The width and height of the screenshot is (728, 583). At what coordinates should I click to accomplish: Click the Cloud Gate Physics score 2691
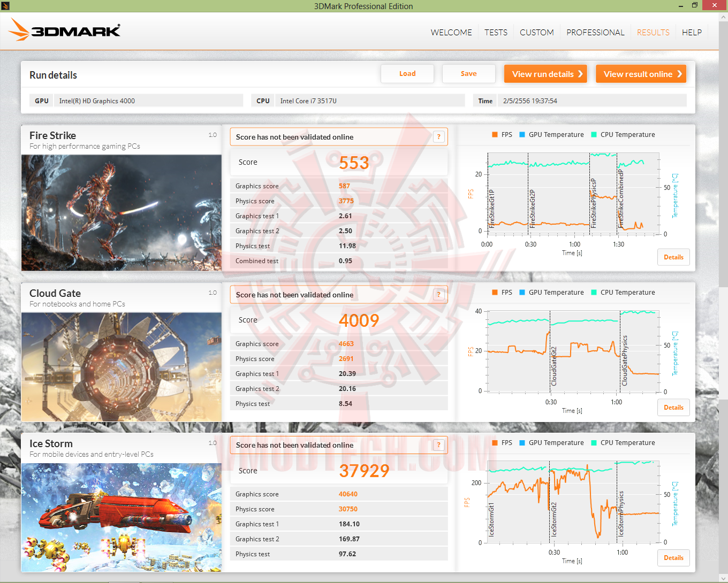[x=346, y=359]
